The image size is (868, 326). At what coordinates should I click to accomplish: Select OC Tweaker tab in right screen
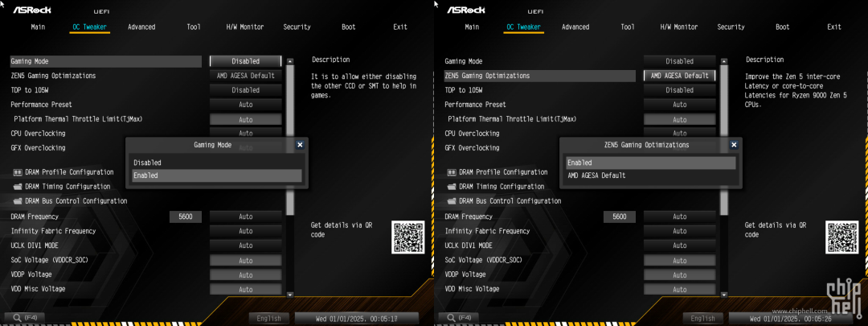[524, 27]
